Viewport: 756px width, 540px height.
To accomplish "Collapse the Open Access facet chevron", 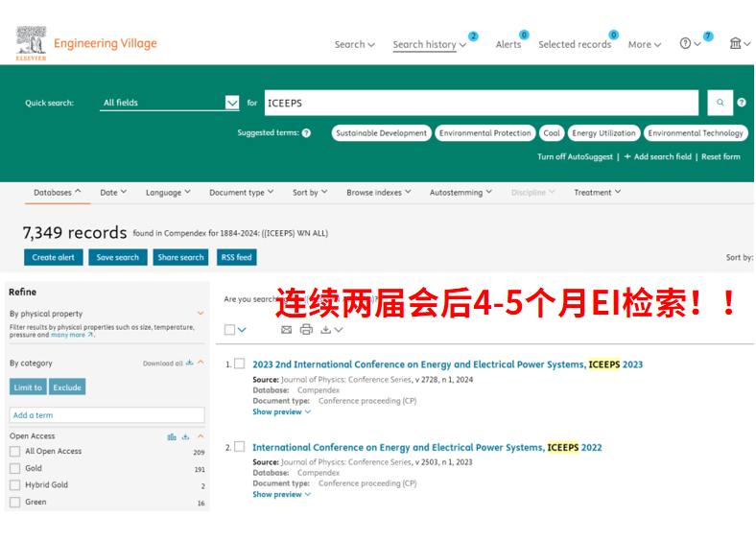I will [x=201, y=436].
